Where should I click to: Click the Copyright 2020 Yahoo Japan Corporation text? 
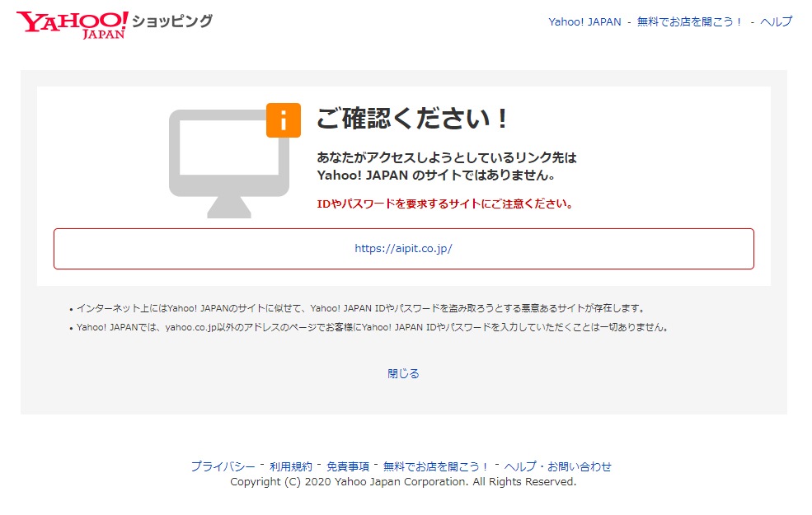[403, 482]
